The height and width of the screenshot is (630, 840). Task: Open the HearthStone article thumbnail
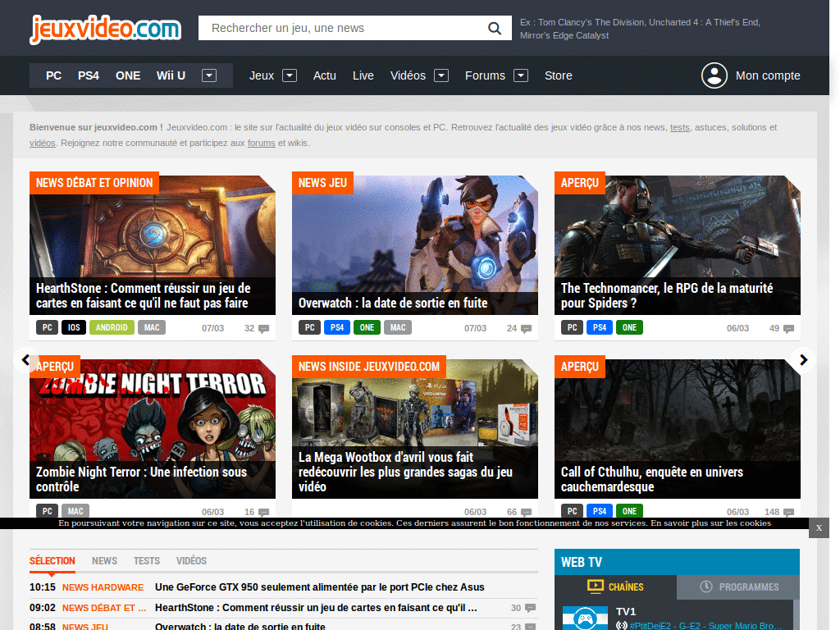153,244
